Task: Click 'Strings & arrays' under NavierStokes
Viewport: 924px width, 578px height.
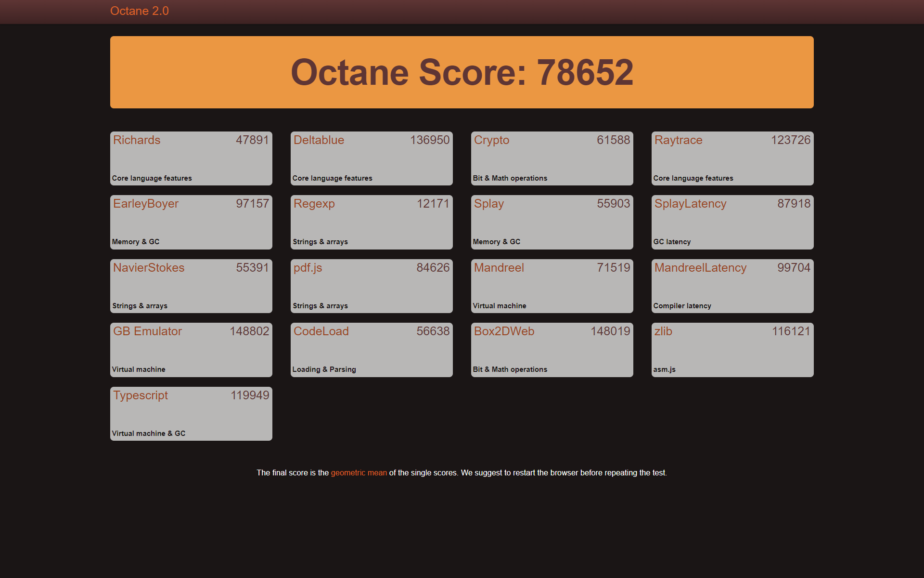Action: click(x=140, y=306)
